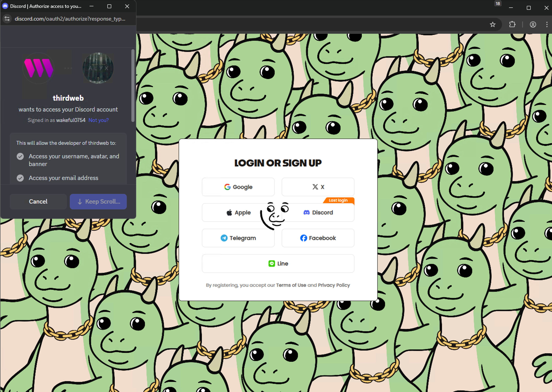
Task: Click the authorization popup scrollbar
Action: coord(133,86)
